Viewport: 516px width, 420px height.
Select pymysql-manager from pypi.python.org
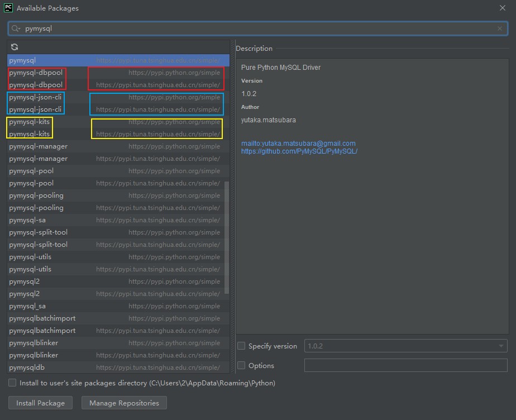tap(118, 146)
